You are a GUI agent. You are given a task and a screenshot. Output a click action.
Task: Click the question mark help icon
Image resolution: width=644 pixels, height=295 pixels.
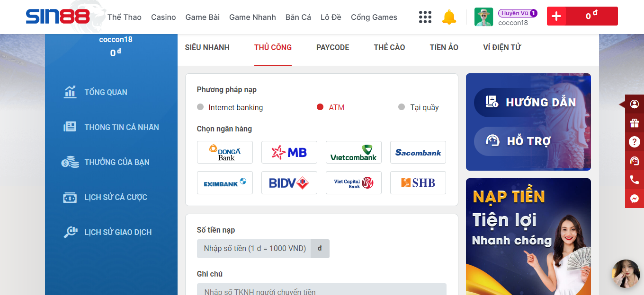coord(635,142)
